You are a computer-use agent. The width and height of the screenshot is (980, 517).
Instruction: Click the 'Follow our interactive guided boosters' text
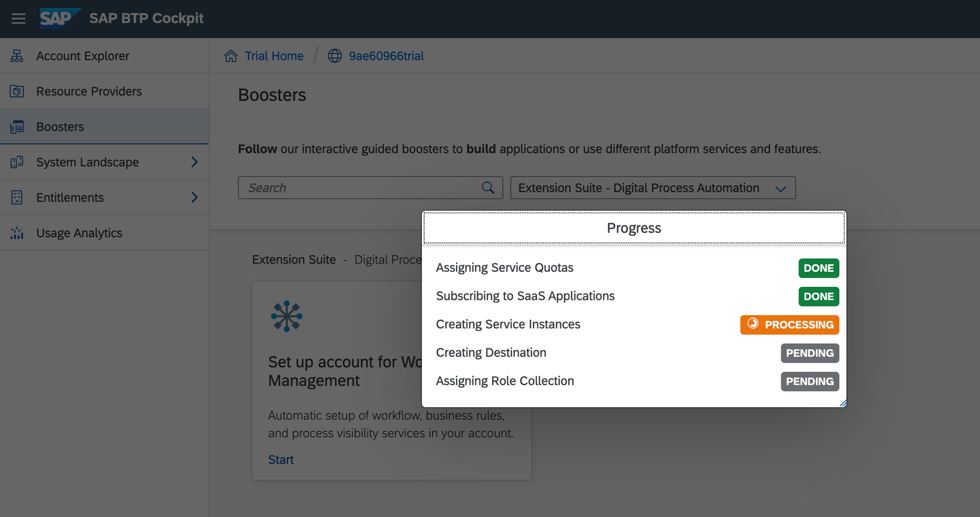[529, 148]
